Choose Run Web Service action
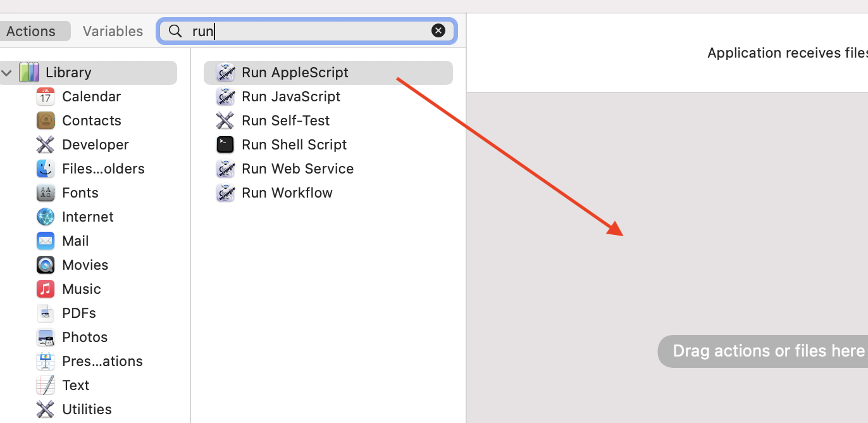 click(x=297, y=169)
